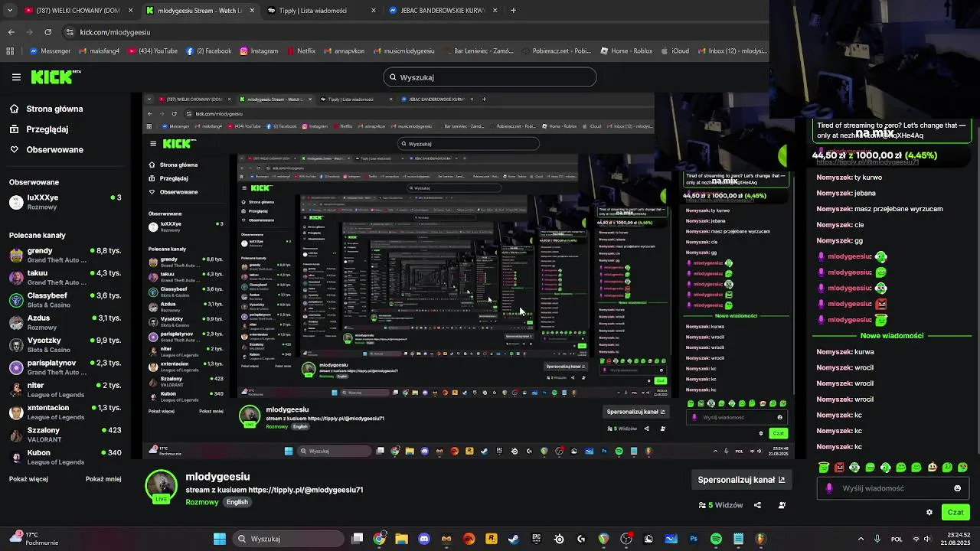The height and width of the screenshot is (551, 980).
Task: Focus the Kick Wyszukaj search field
Action: click(490, 77)
